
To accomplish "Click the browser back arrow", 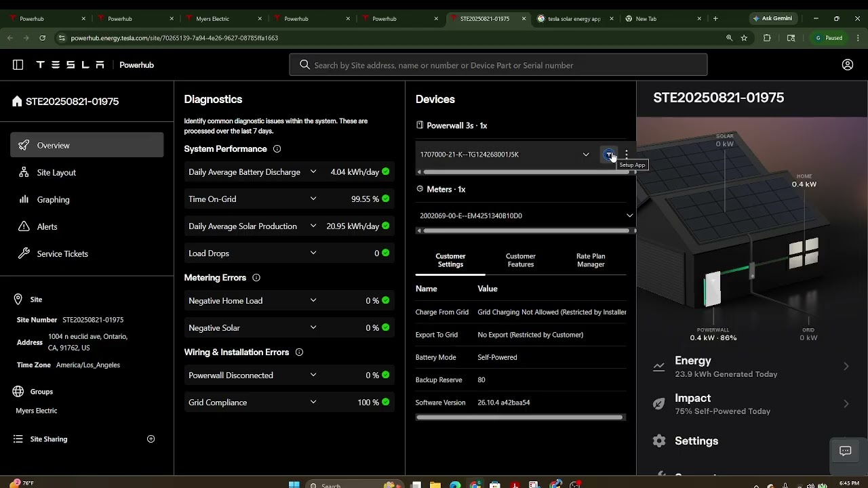I will pyautogui.click(x=10, y=38).
